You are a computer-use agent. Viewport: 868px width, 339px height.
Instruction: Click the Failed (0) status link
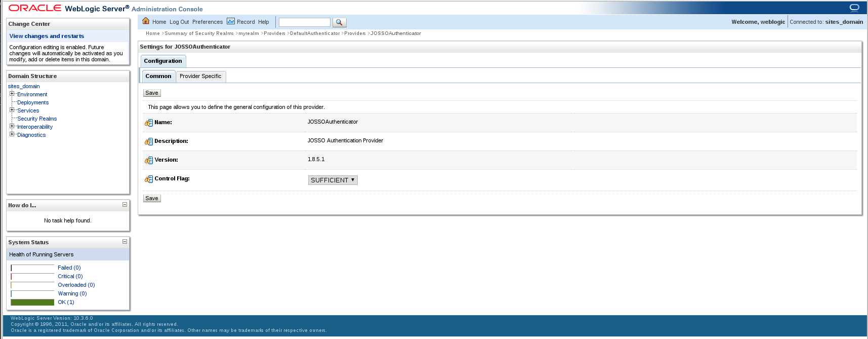click(x=69, y=268)
